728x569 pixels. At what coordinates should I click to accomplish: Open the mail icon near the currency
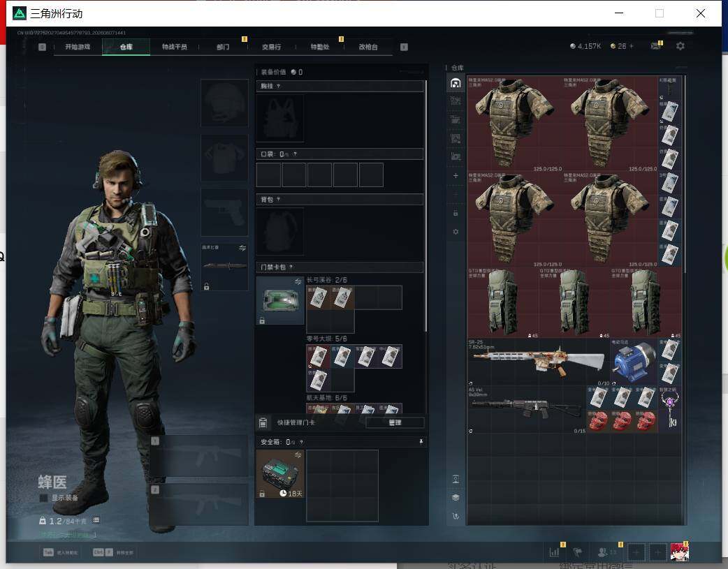(656, 45)
